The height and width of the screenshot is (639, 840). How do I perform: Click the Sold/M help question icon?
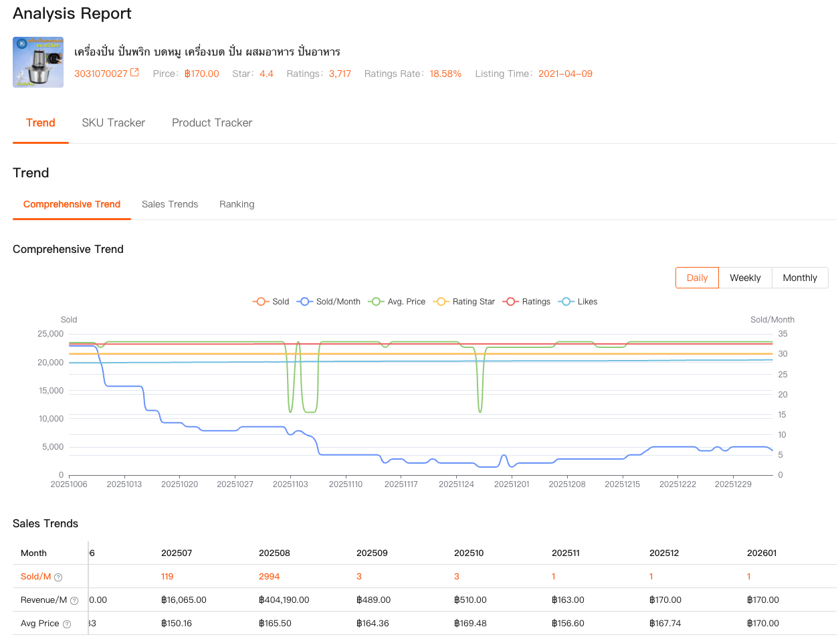[58, 577]
